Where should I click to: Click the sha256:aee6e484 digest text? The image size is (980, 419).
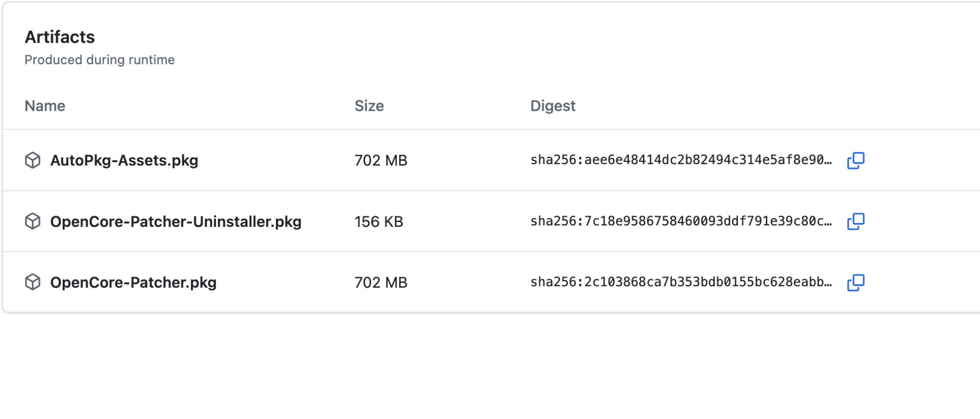[681, 160]
